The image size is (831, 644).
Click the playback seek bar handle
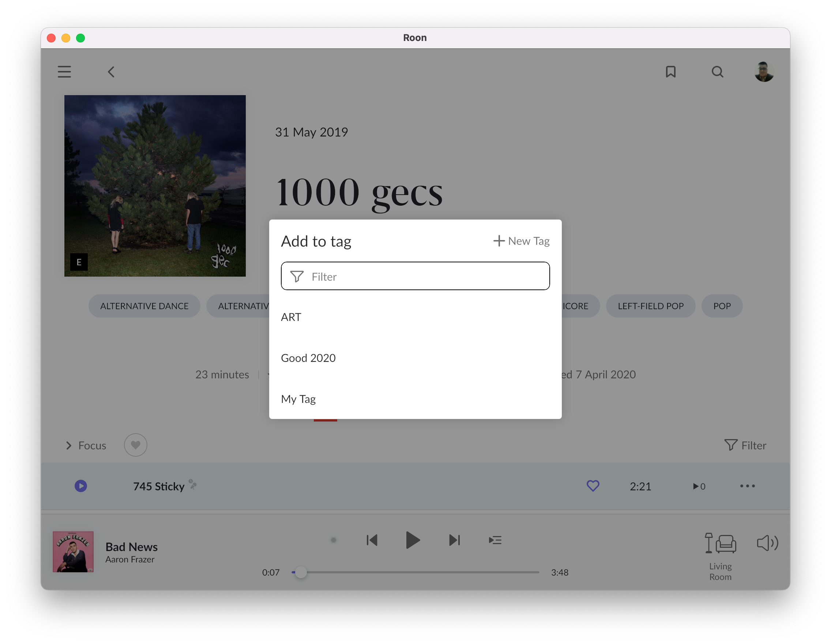[x=301, y=572]
